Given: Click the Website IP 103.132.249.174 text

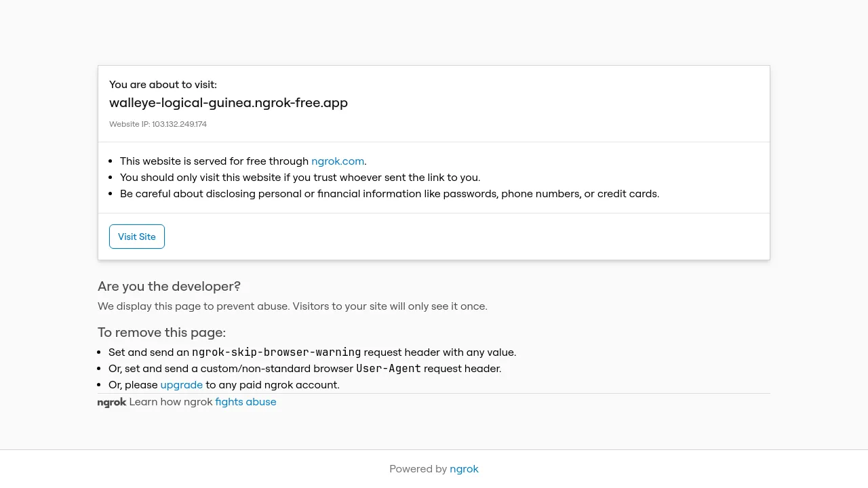Looking at the screenshot, I should click(x=158, y=124).
